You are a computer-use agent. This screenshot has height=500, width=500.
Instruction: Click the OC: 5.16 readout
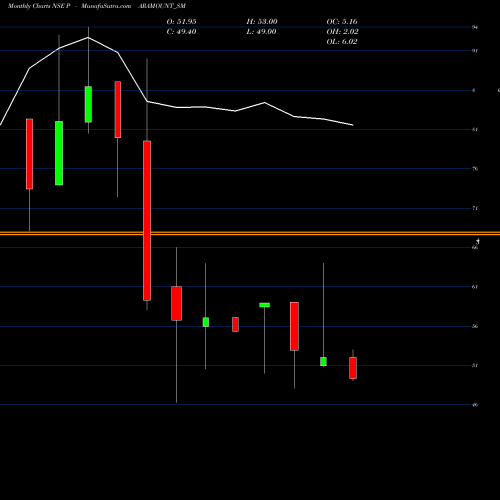pyautogui.click(x=342, y=22)
